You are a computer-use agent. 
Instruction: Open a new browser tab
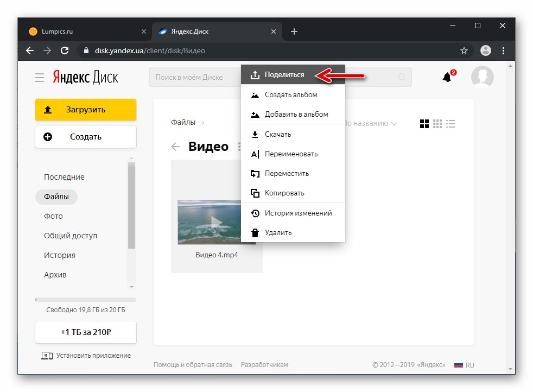pyautogui.click(x=294, y=31)
